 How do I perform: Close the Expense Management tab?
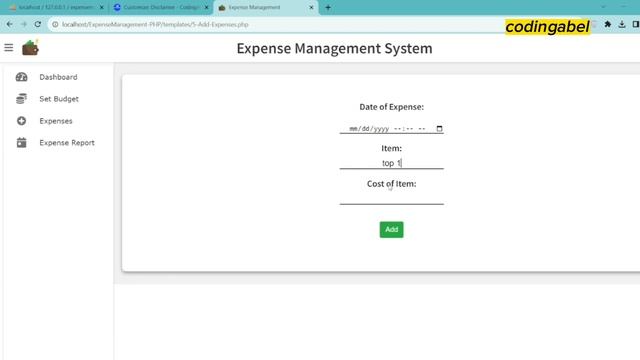coord(311,7)
